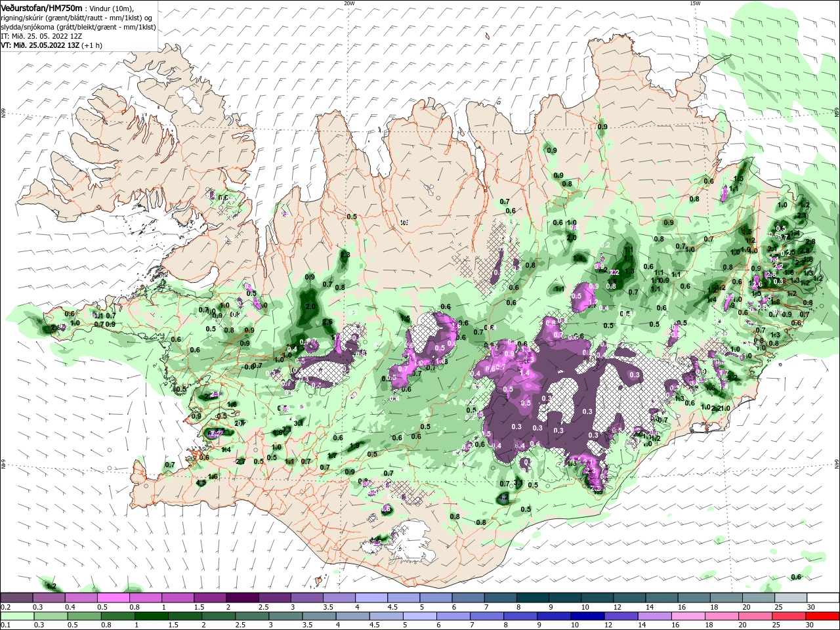Click the 15W longitude label at the top edge
The image size is (840, 630).
coord(695,3)
